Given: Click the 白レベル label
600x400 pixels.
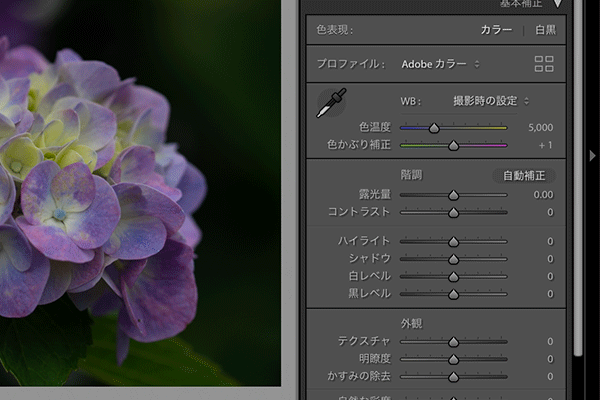Looking at the screenshot, I should tap(369, 276).
